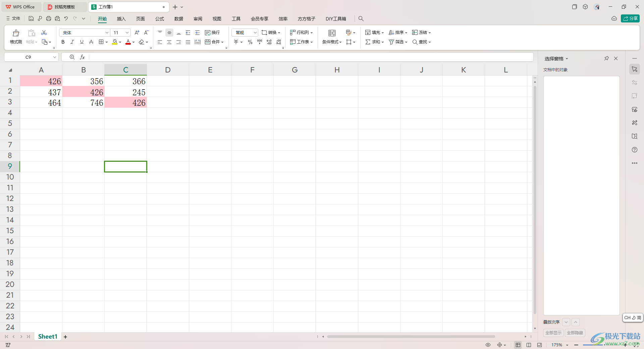
Task: Switch to the Review (审阅) tab
Action: point(198,19)
